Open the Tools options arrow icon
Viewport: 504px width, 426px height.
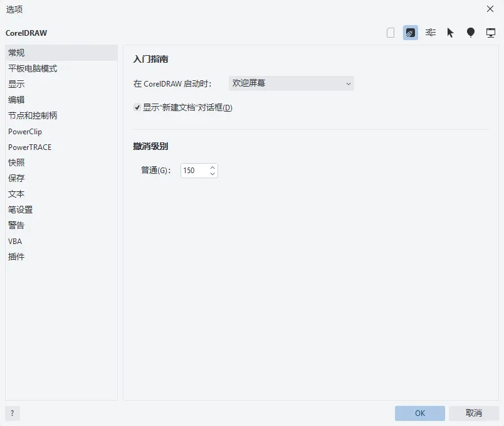click(450, 33)
